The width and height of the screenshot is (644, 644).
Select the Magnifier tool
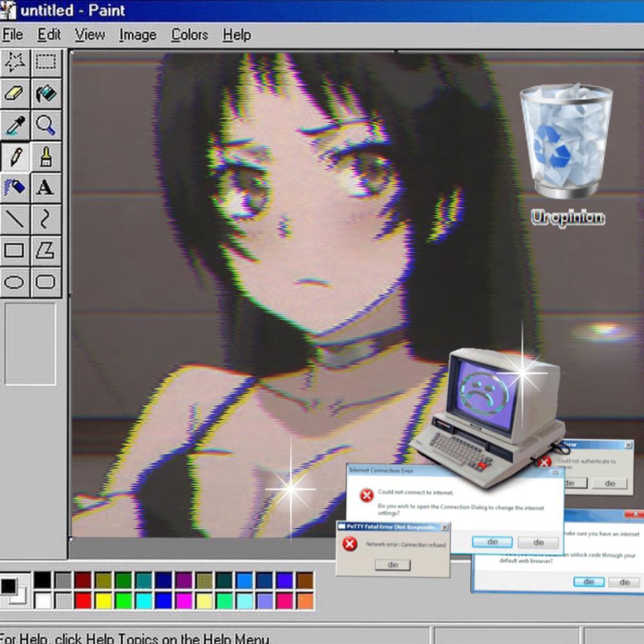pos(46,124)
